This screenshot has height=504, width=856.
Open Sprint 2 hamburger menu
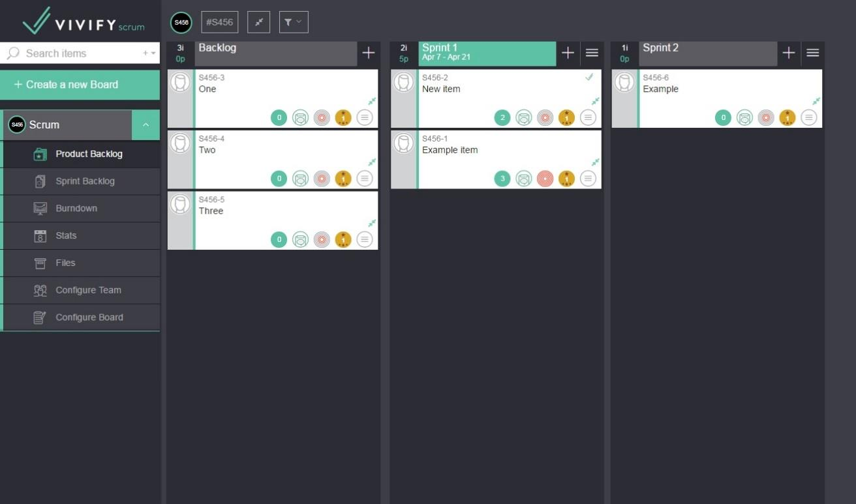tap(813, 53)
